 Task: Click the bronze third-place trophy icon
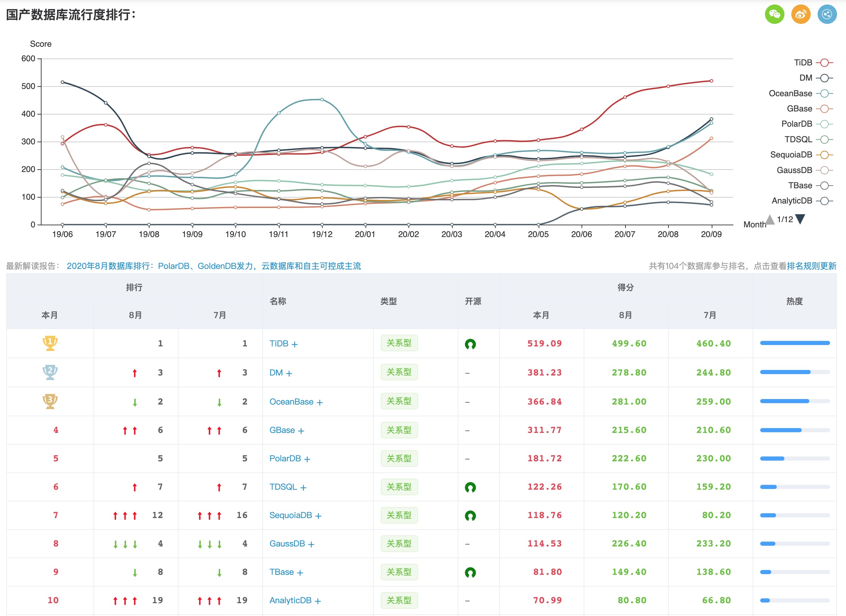[49, 401]
